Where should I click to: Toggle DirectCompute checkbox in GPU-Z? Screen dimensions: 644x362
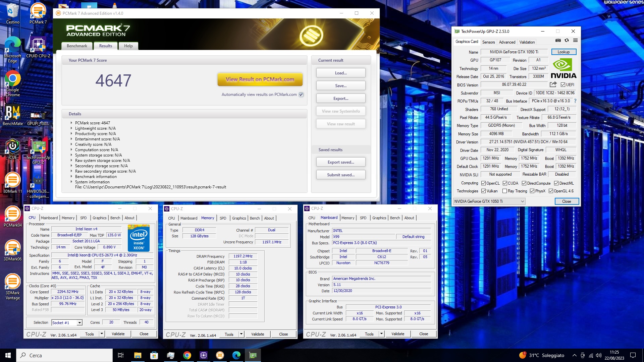point(524,183)
